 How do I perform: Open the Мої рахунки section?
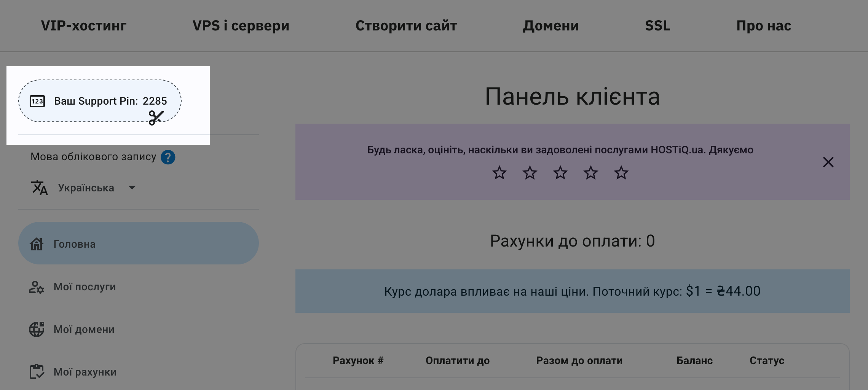85,372
